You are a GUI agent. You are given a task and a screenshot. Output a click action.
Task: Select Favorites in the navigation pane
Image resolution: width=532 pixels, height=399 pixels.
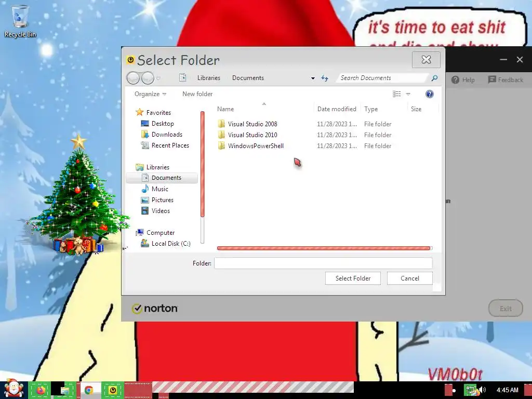point(153,112)
